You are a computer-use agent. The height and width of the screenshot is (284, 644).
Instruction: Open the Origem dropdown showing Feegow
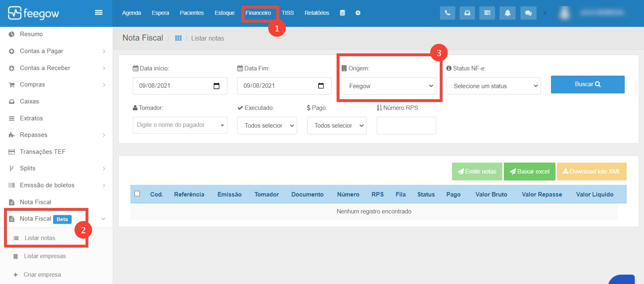[x=389, y=86]
